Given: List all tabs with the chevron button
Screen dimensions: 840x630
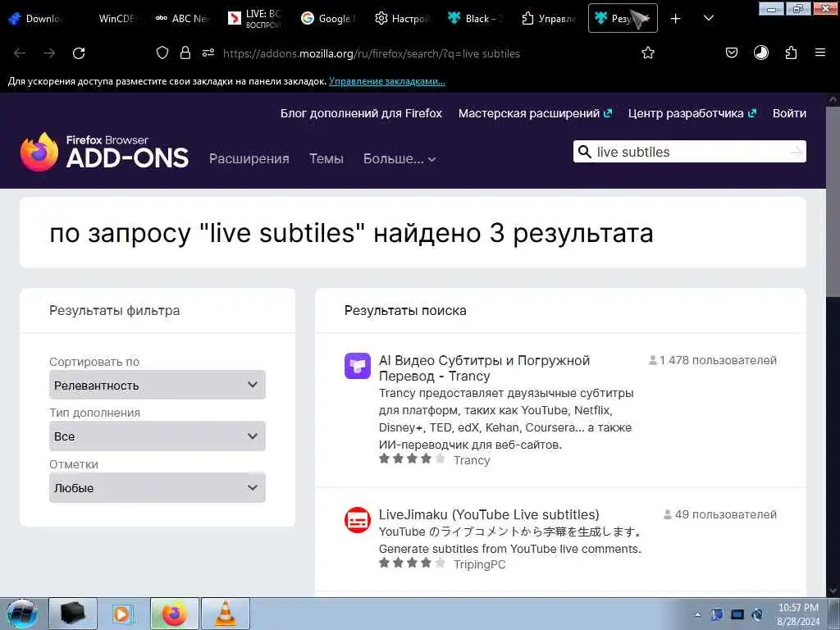Looking at the screenshot, I should 709,19.
